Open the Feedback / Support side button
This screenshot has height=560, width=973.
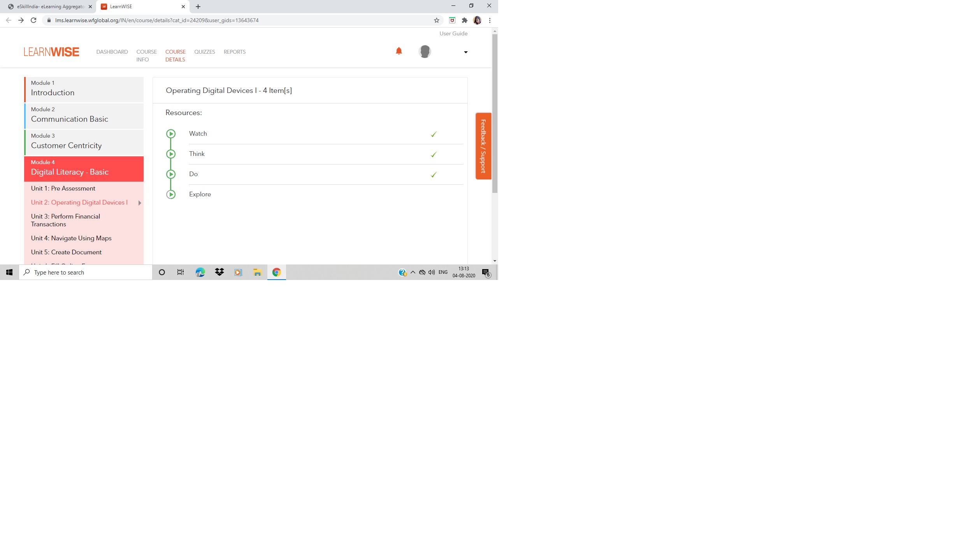coord(483,146)
